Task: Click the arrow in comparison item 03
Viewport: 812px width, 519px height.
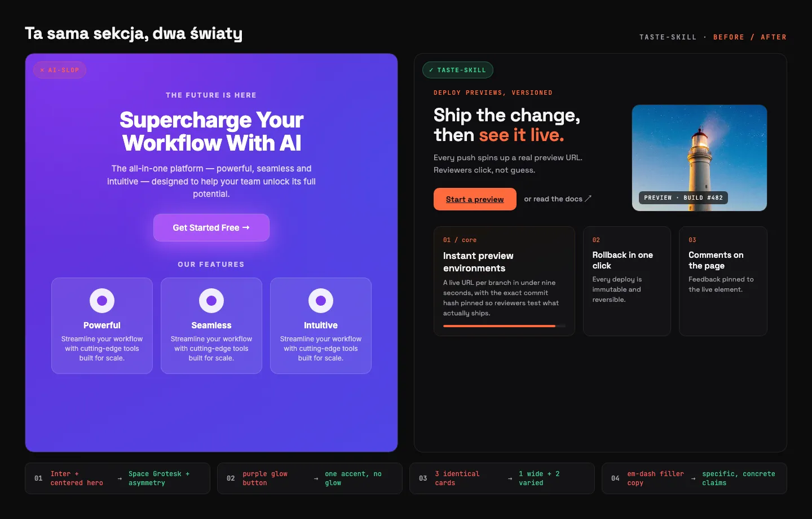Action: [510, 478]
